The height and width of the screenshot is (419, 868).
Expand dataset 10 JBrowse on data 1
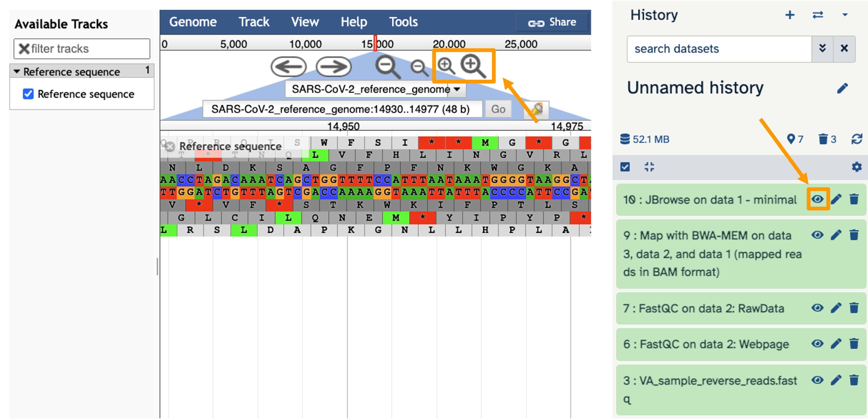(710, 200)
